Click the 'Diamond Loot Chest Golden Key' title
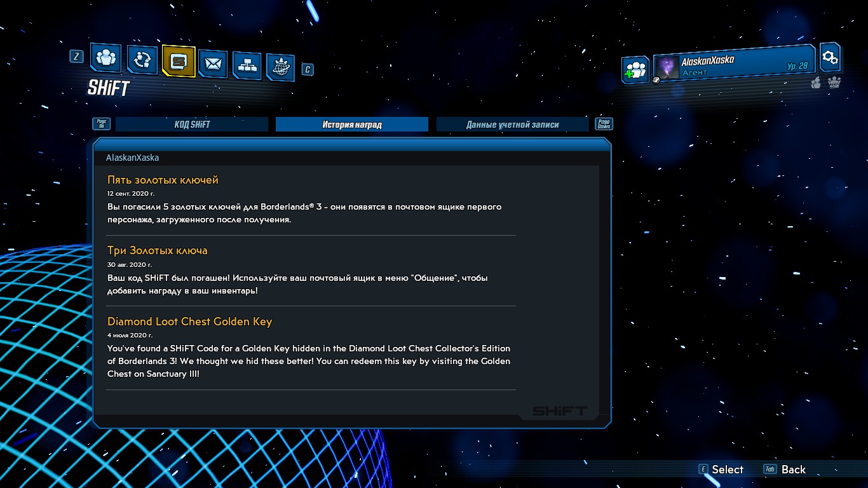The image size is (868, 488). 189,322
